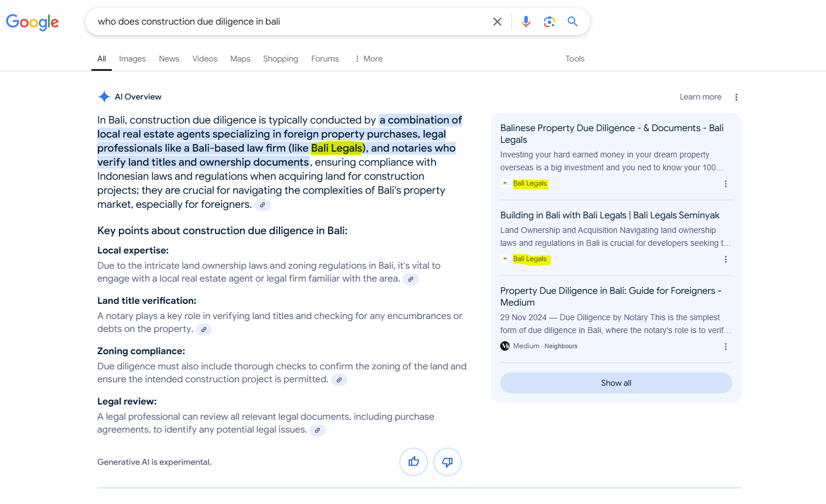Open three-dot menu for Building in Bali result

click(x=726, y=259)
